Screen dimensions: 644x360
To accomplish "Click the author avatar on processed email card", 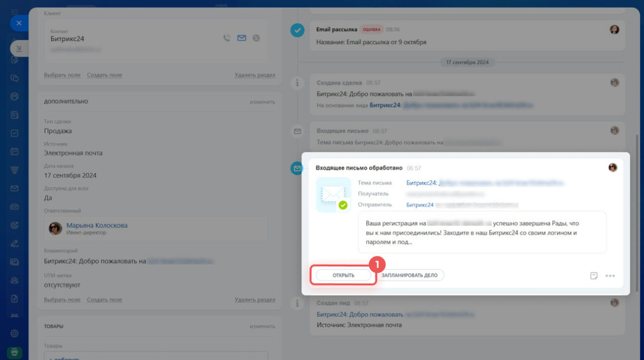I will [x=612, y=167].
